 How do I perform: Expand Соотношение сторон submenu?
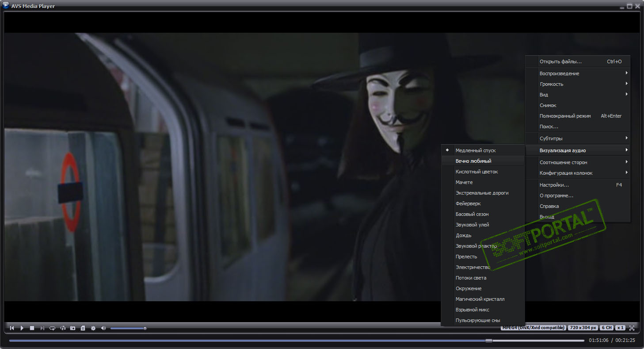coord(577,162)
